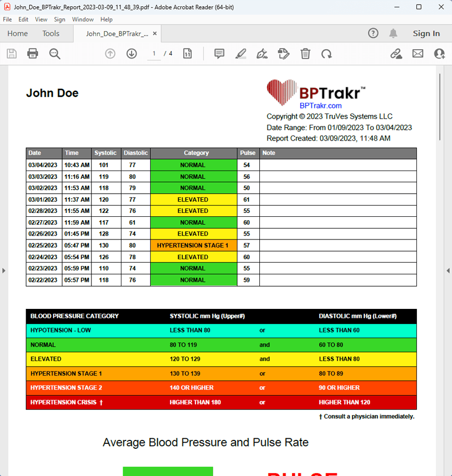Click the Delete trash can icon

click(x=305, y=54)
